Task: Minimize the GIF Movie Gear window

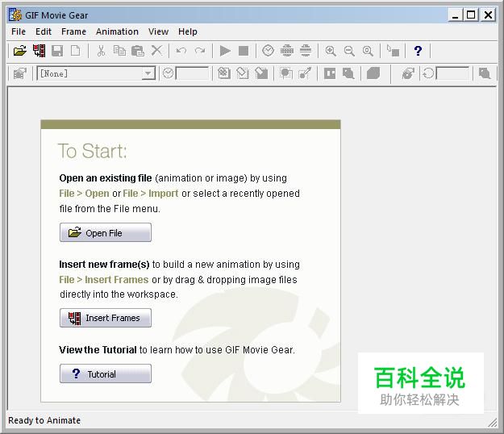Action: [x=456, y=15]
